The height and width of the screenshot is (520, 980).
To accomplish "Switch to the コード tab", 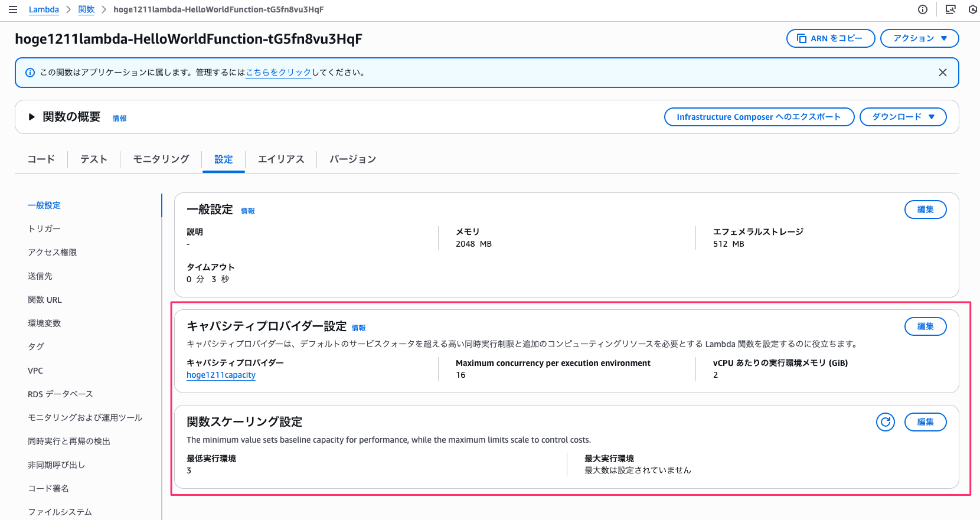I will [x=41, y=159].
